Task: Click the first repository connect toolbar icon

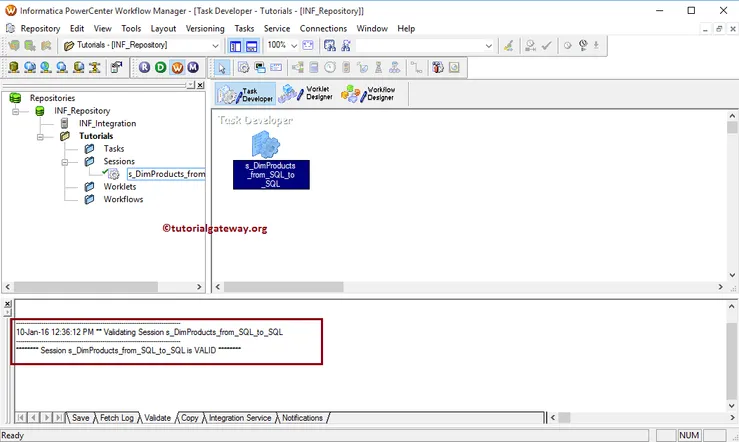Action: pos(14,45)
